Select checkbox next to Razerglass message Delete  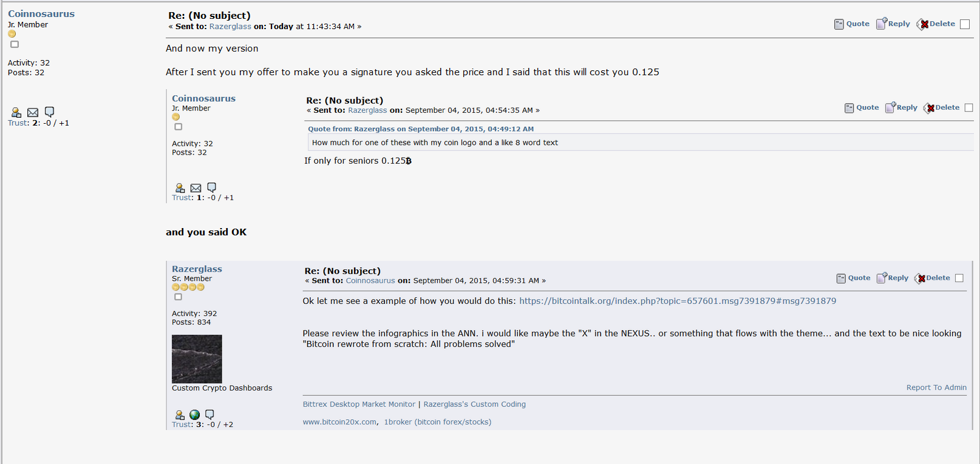point(959,278)
